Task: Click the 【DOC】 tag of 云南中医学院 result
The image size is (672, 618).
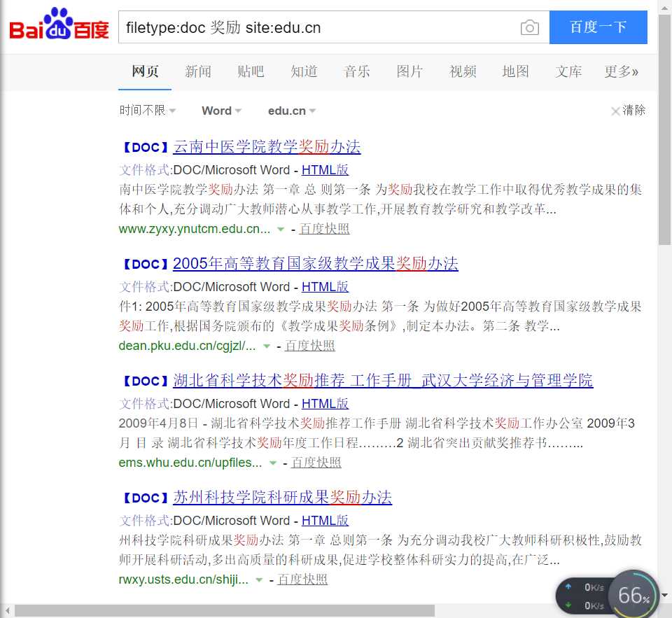Action: (x=146, y=148)
